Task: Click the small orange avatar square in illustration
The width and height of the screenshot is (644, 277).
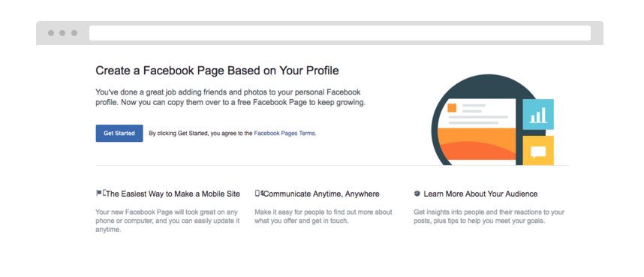Action: point(452,108)
